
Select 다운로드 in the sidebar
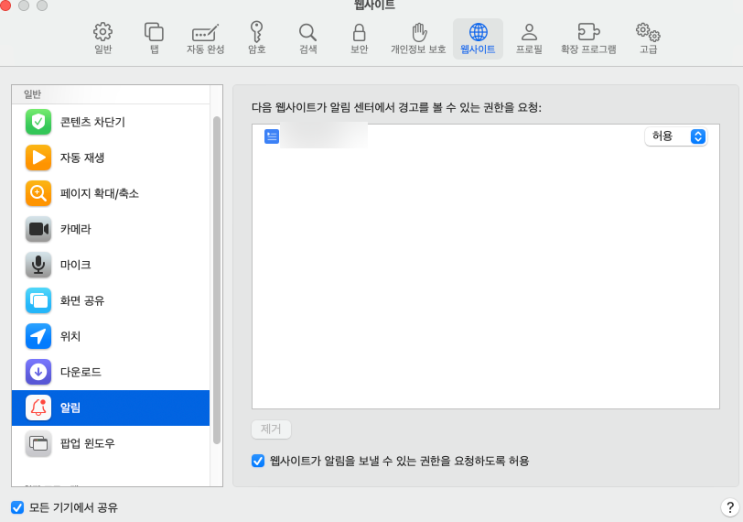[111, 372]
